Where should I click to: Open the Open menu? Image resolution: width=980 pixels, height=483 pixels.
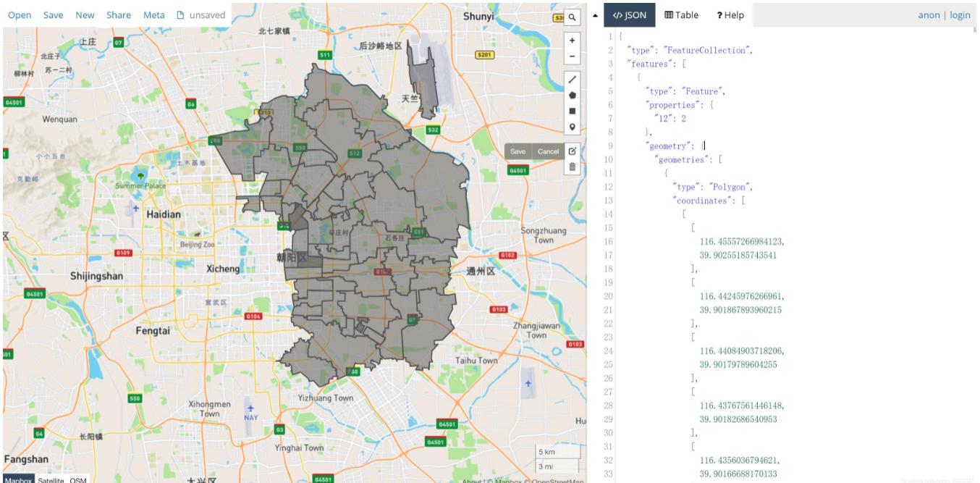19,14
